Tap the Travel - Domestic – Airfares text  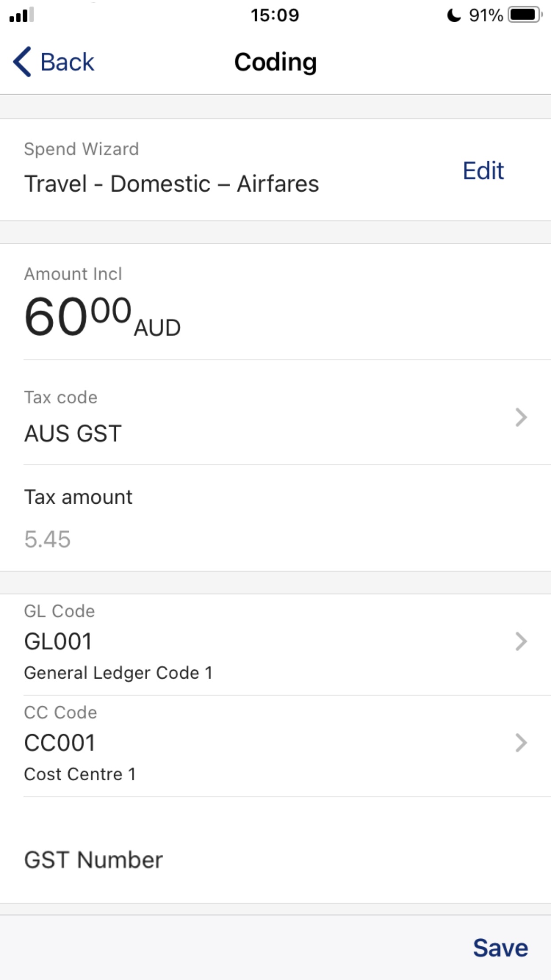coord(172,184)
